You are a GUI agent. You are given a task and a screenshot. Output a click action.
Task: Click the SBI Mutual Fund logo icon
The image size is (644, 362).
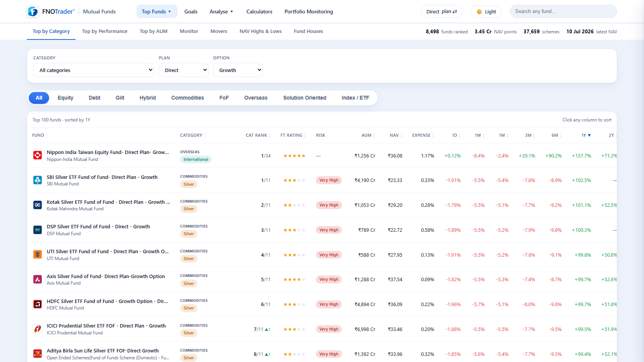[38, 180]
